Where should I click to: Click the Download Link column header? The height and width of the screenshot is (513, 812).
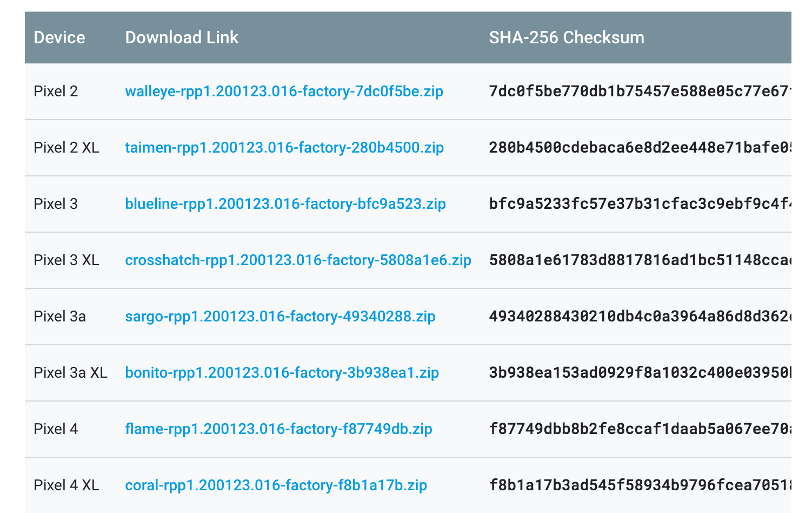point(182,37)
